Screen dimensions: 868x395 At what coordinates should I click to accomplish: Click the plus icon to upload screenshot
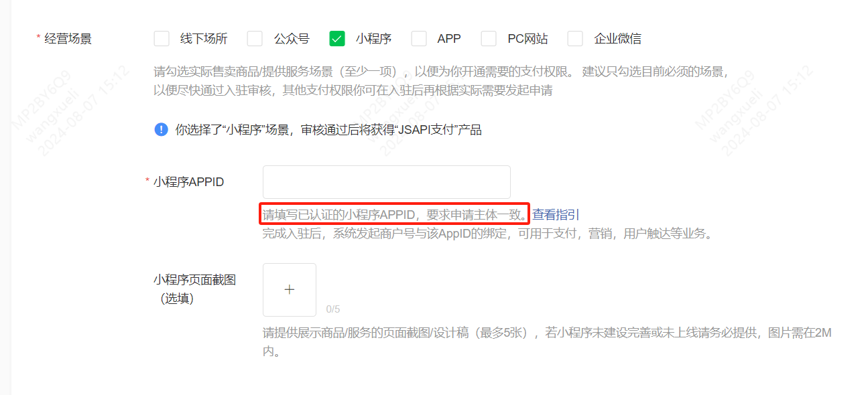pos(290,290)
